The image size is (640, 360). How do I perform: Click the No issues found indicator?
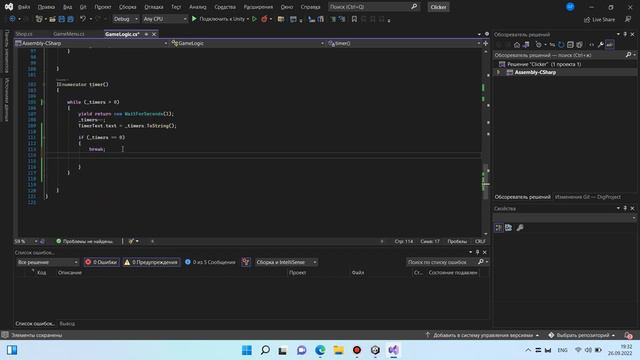coord(84,241)
